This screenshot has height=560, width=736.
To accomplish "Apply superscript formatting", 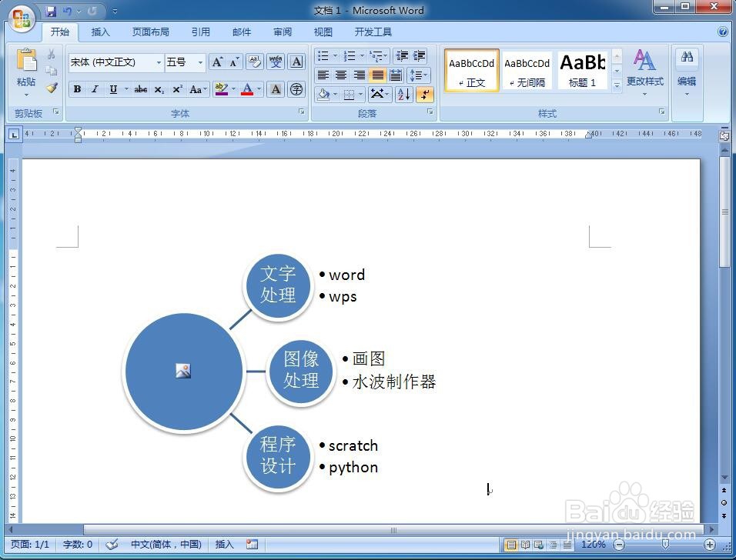I will [x=177, y=89].
